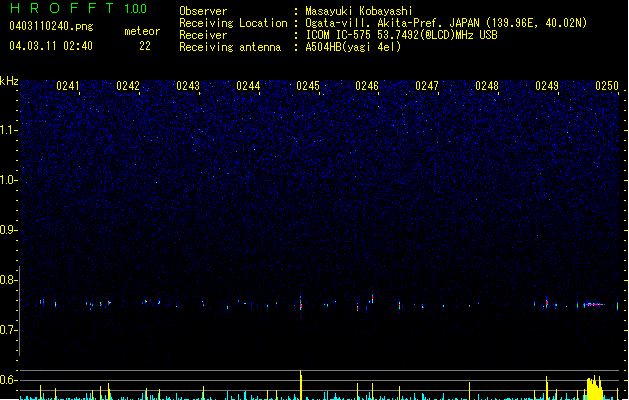Click the meteor label text
The image size is (629, 400).
click(142, 31)
